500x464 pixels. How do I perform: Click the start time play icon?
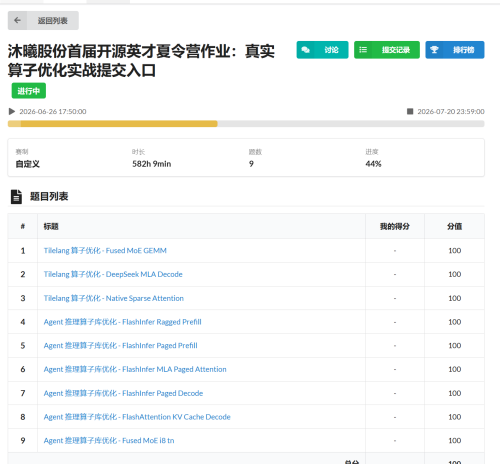point(12,111)
